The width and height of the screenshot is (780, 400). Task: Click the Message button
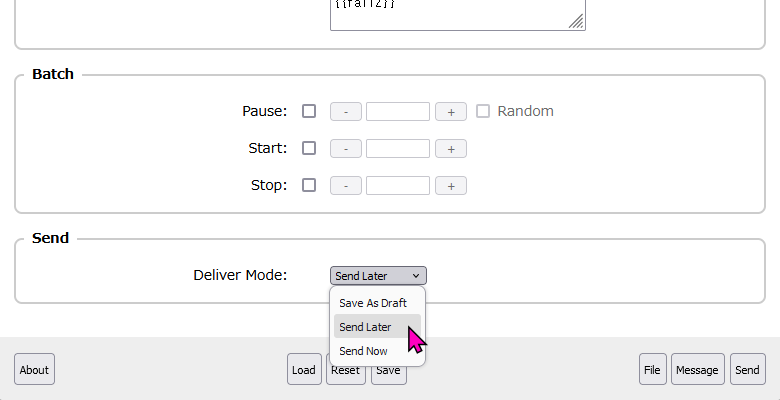point(697,370)
